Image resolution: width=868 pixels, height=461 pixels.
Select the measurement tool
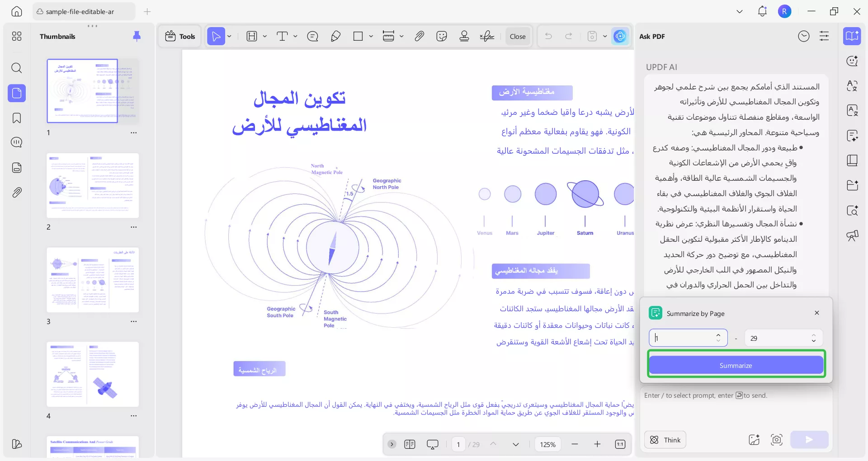point(388,36)
